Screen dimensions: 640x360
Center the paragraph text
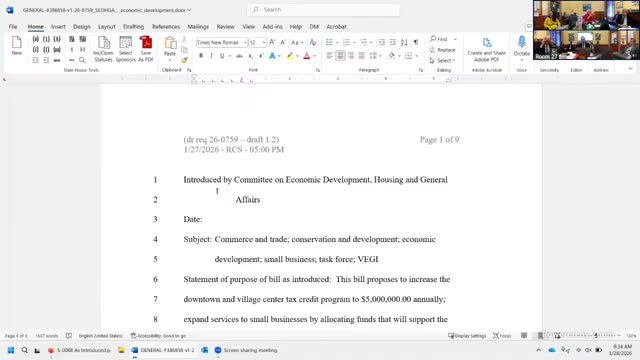[x=340, y=56]
